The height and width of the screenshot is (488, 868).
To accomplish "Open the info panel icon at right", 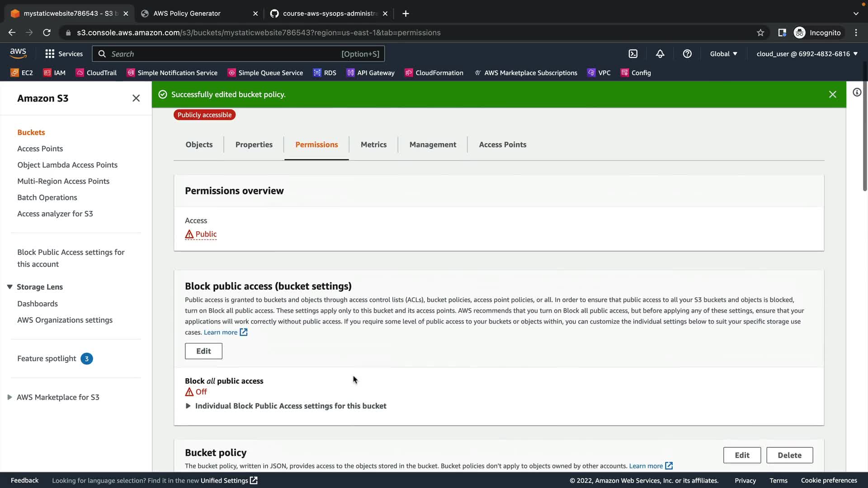I will pyautogui.click(x=857, y=93).
